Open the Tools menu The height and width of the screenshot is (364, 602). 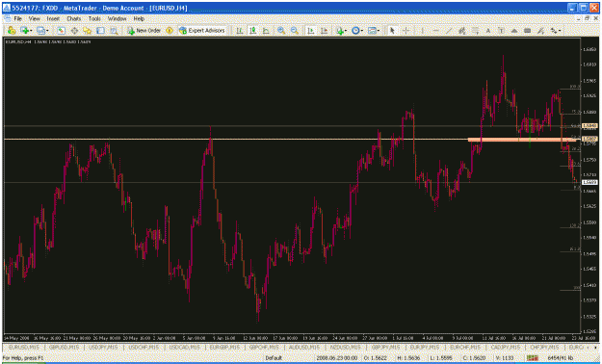click(94, 18)
